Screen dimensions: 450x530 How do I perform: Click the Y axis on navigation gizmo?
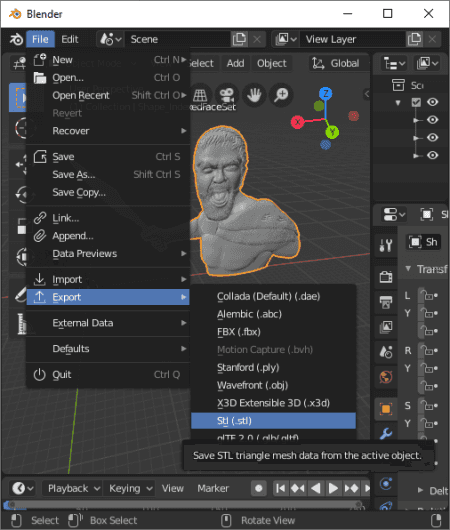coord(332,132)
